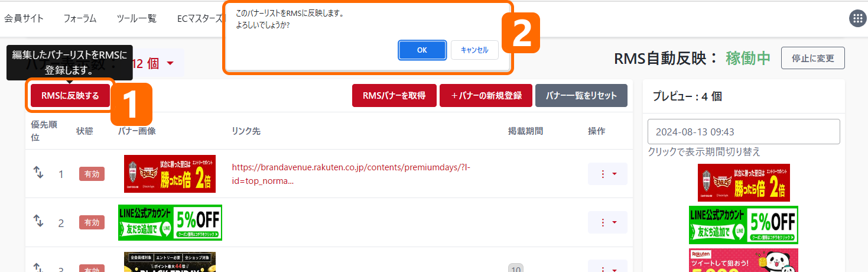The image size is (868, 272).
Task: Click the 勝ったら倍 banner image in row 1
Action: tap(170, 174)
